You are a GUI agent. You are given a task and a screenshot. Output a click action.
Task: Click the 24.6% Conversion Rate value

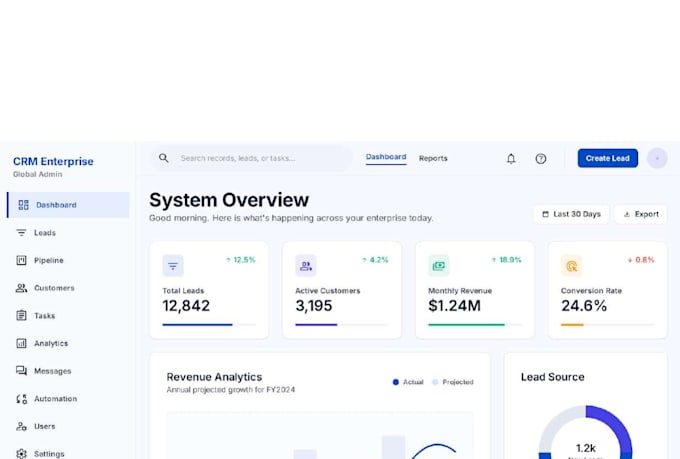584,306
